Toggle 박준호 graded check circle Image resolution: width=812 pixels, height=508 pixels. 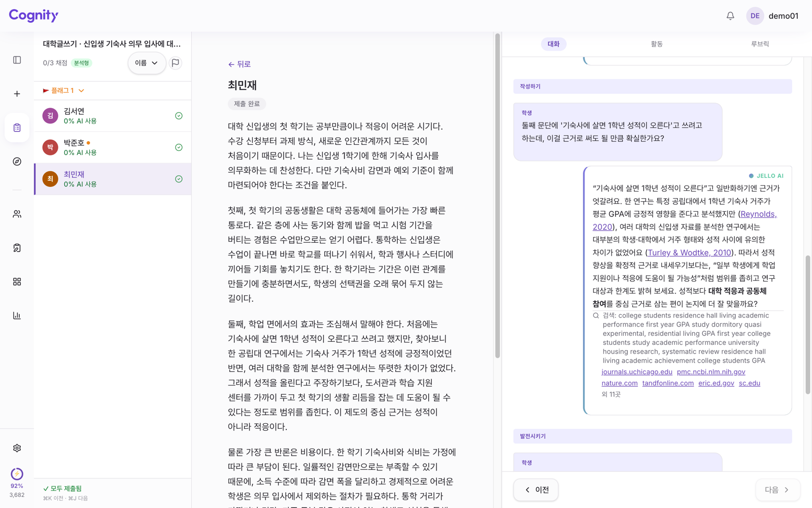[x=179, y=147]
